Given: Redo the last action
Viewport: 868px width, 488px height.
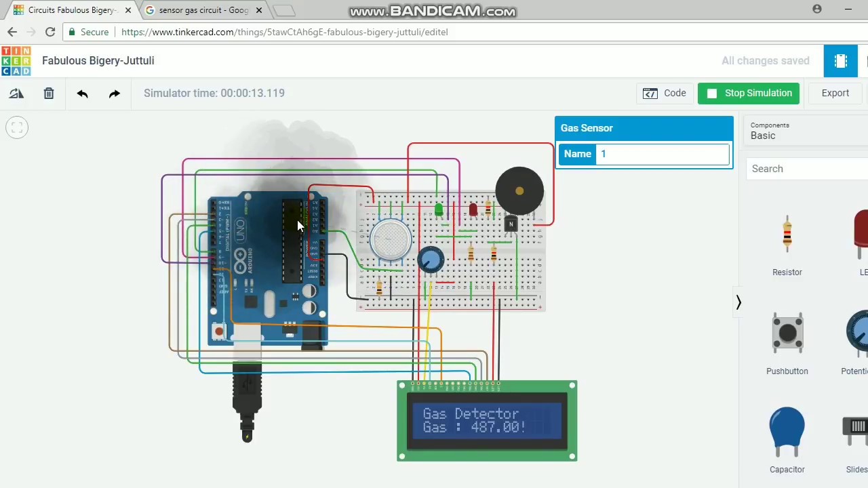Looking at the screenshot, I should (x=115, y=94).
